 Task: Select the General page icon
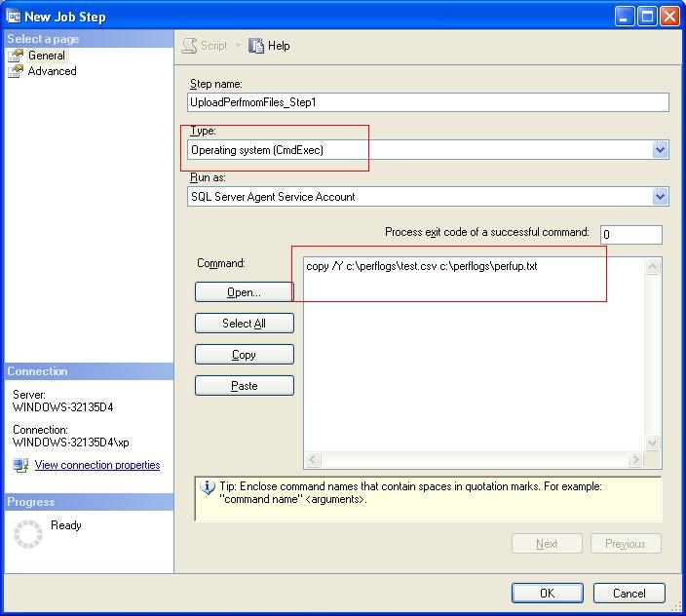[x=16, y=56]
